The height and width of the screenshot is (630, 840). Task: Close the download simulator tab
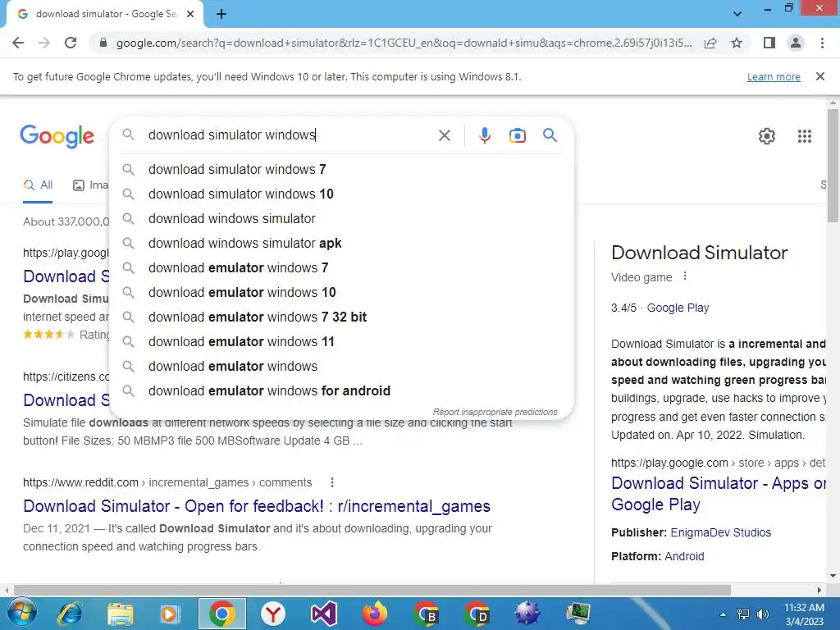pyautogui.click(x=190, y=14)
